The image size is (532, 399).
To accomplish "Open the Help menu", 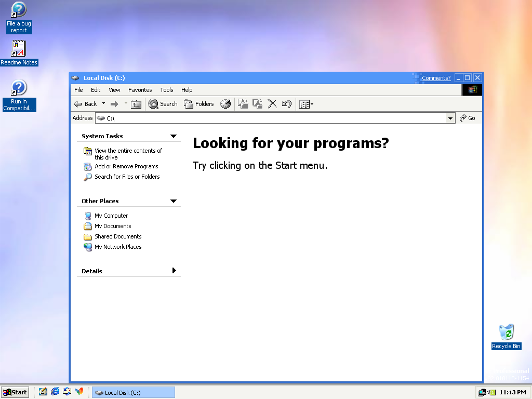I will (x=187, y=90).
